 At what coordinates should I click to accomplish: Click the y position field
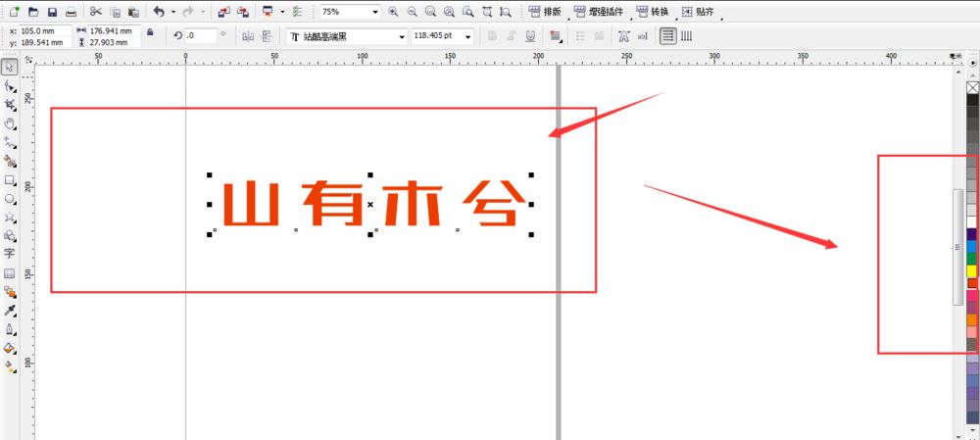click(x=46, y=42)
